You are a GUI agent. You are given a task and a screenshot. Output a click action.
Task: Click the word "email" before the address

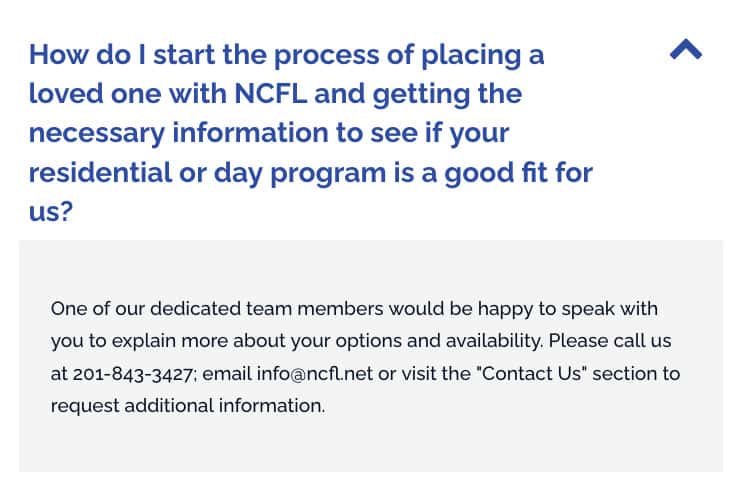pyautogui.click(x=227, y=373)
